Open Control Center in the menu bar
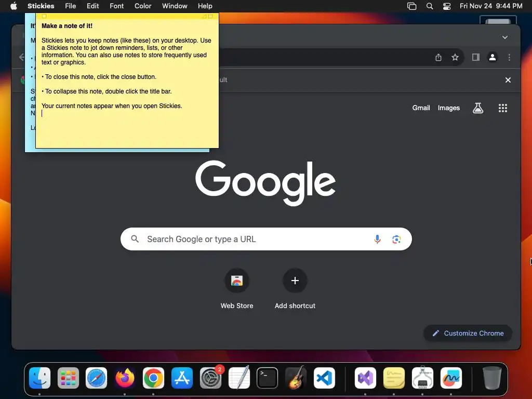Image resolution: width=532 pixels, height=399 pixels. pyautogui.click(x=447, y=6)
